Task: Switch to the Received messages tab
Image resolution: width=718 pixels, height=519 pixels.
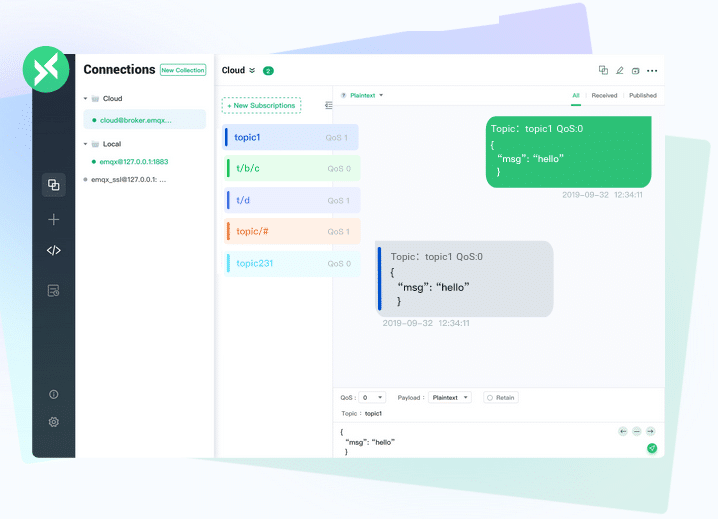Action: [x=604, y=96]
